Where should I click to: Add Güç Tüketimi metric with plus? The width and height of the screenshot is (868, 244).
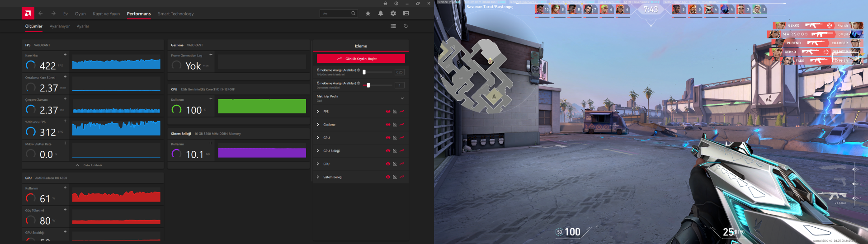click(x=65, y=210)
